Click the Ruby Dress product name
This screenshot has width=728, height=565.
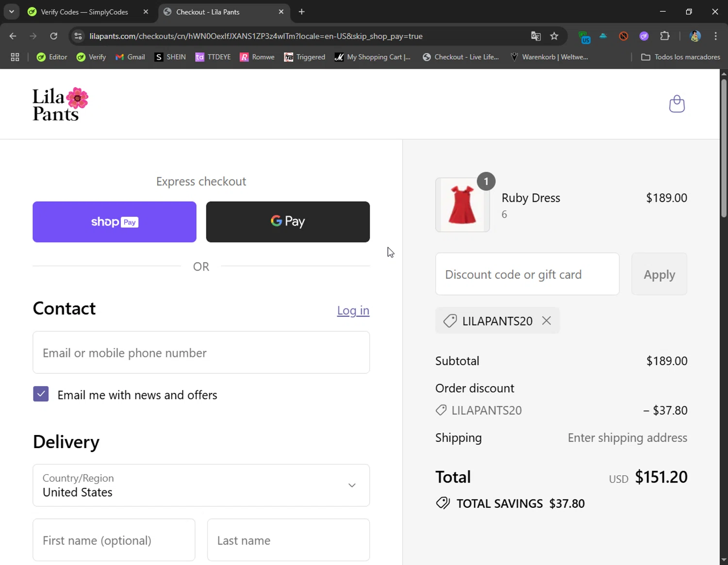coord(530,198)
